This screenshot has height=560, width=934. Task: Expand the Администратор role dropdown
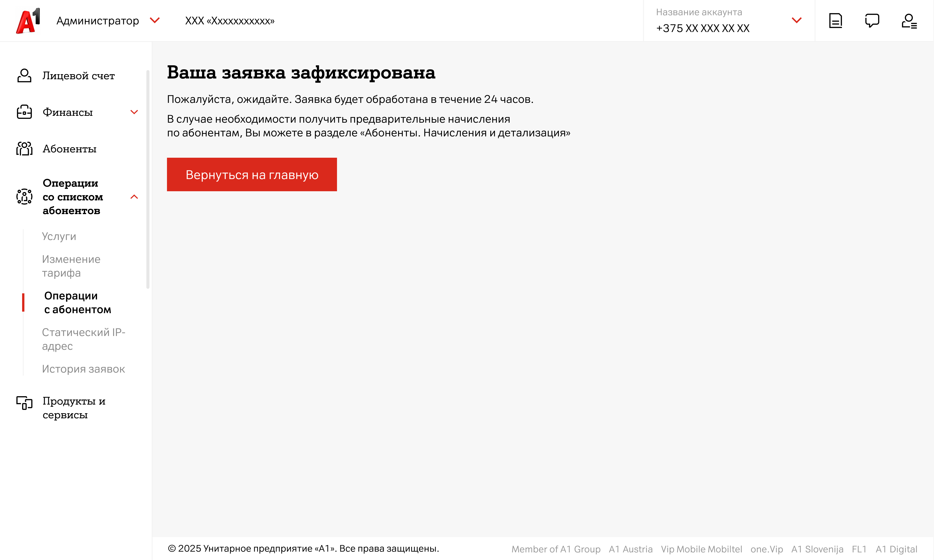pyautogui.click(x=155, y=20)
